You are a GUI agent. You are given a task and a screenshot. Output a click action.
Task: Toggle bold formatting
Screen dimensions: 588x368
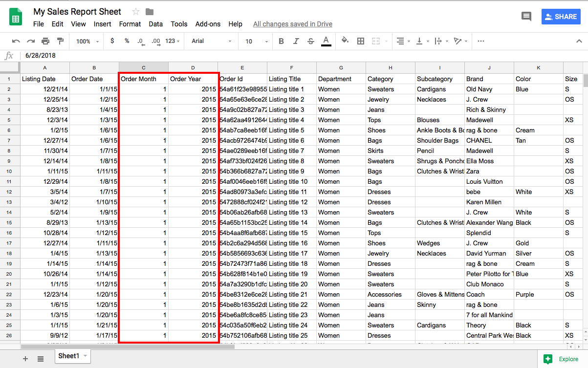(281, 41)
